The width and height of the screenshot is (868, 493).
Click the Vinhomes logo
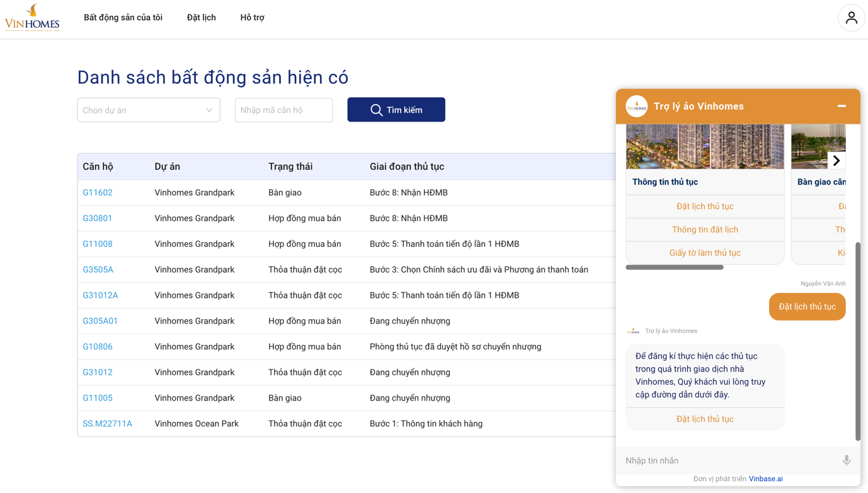tap(31, 17)
